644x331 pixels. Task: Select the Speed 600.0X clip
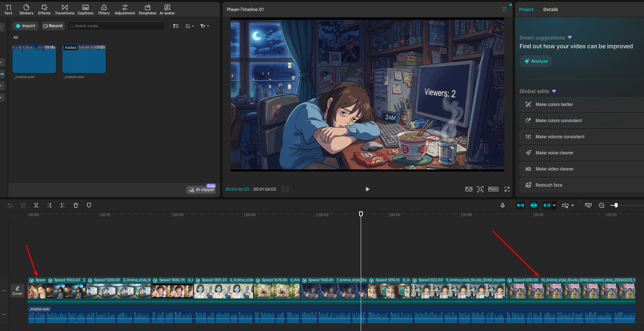[570, 290]
